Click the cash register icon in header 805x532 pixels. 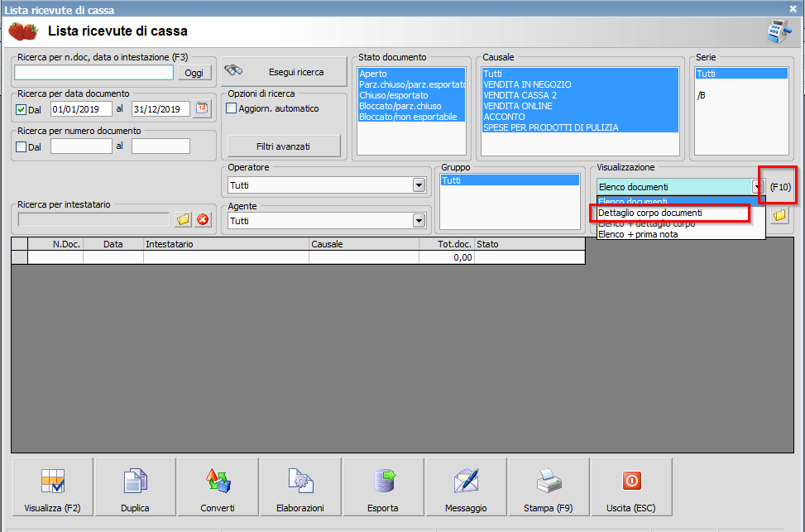click(x=779, y=31)
